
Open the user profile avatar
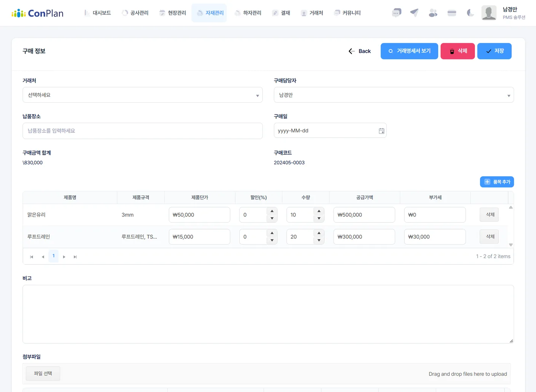point(489,13)
